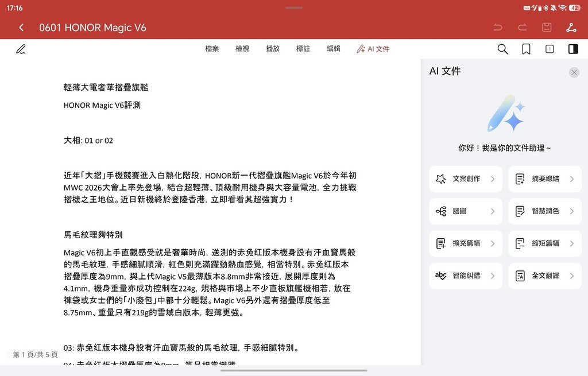Open the 檔案 menu

[212, 49]
